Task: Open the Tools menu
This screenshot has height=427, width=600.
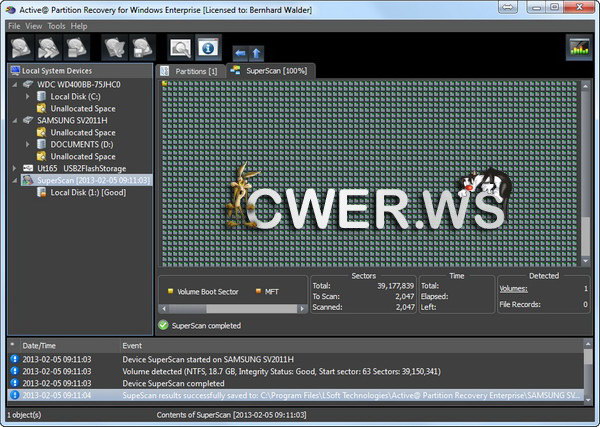Action: pos(56,25)
